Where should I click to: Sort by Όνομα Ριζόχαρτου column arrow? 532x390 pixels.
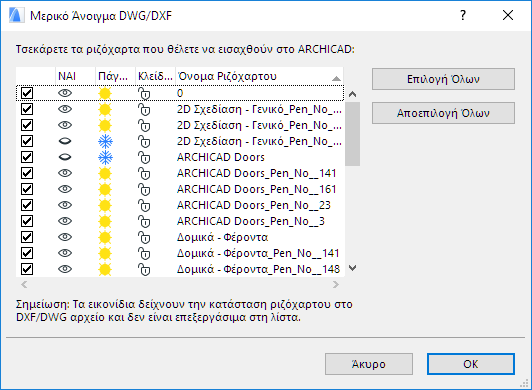[336, 78]
